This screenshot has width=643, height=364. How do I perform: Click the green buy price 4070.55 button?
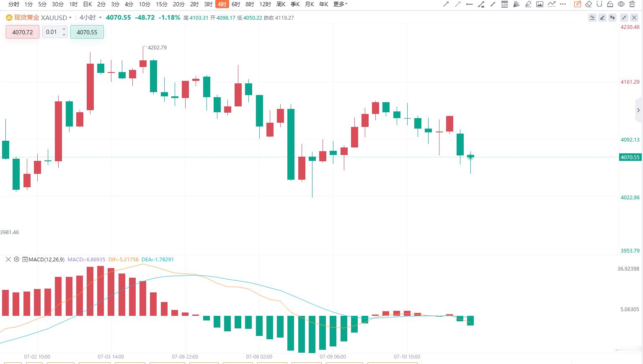pyautogui.click(x=87, y=32)
